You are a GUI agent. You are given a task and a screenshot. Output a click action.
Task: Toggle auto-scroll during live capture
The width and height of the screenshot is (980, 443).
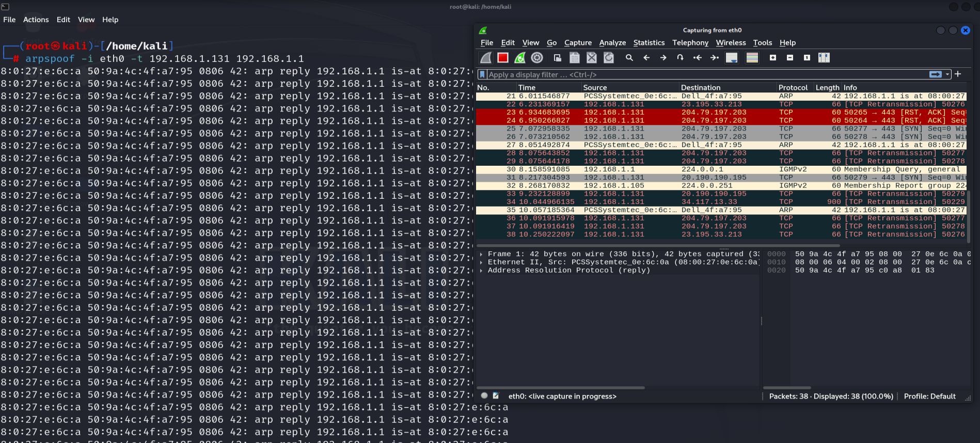pos(732,58)
